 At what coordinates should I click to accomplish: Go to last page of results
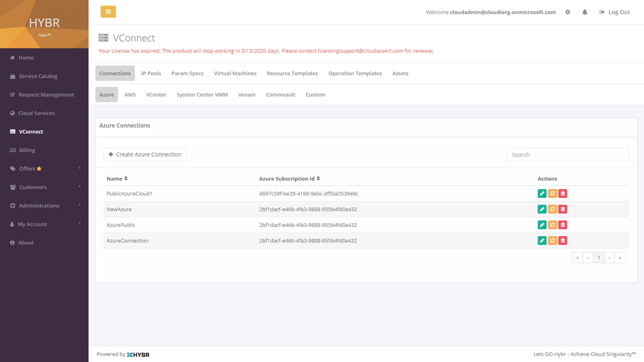(x=620, y=258)
